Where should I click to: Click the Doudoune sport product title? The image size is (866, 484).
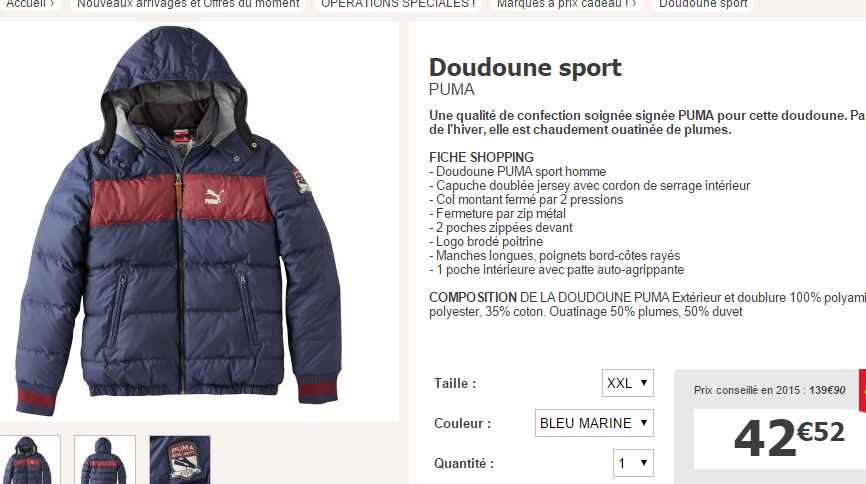(525, 67)
